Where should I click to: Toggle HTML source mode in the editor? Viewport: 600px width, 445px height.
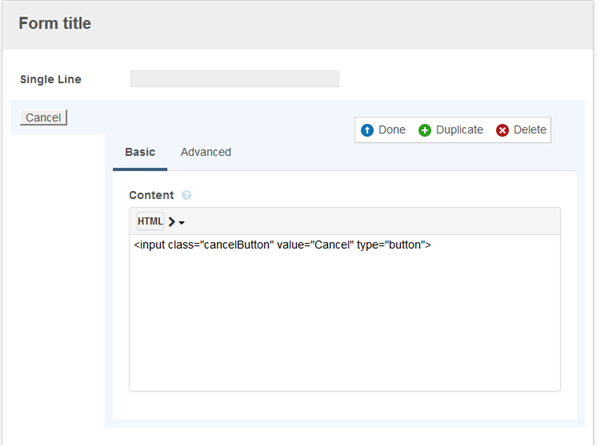click(x=150, y=221)
